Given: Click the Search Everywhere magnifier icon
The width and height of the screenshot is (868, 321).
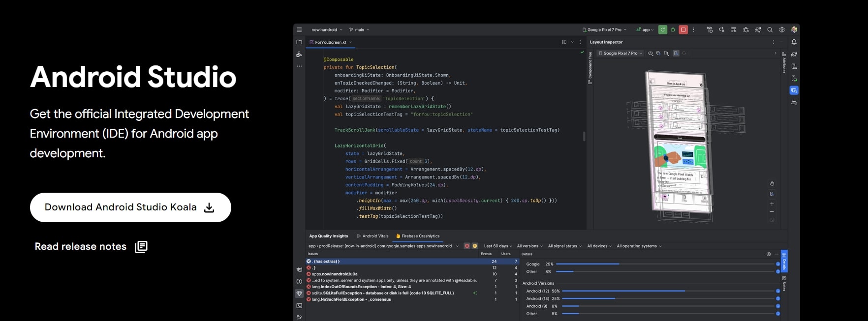Looking at the screenshot, I should click(x=770, y=29).
